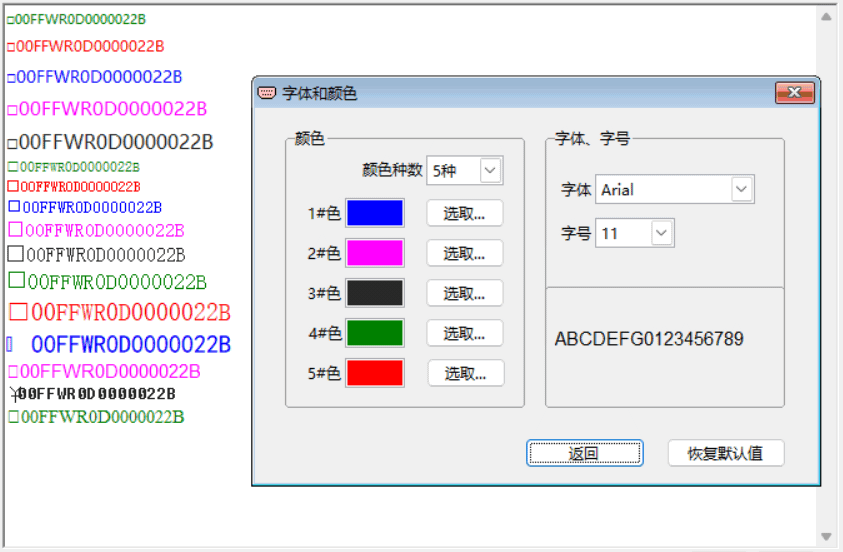Click the magenta 2#色 color swatch
Screen dimensions: 843x552
(375, 253)
